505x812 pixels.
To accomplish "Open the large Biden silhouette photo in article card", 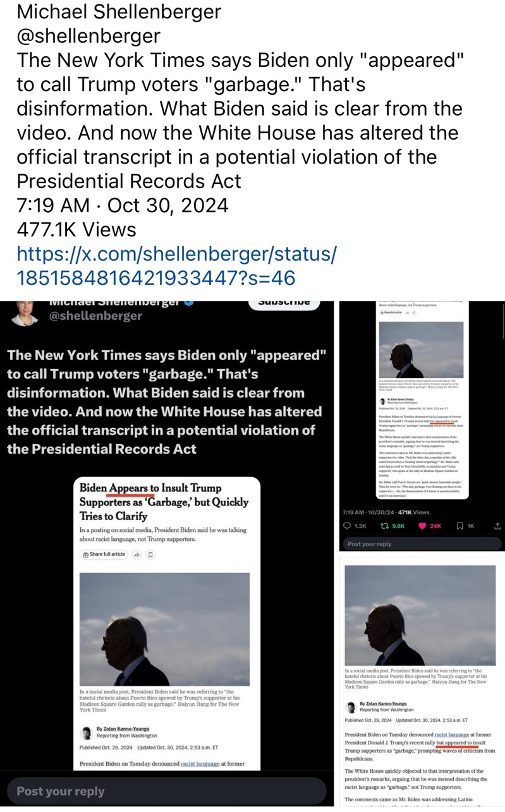I will (x=164, y=629).
